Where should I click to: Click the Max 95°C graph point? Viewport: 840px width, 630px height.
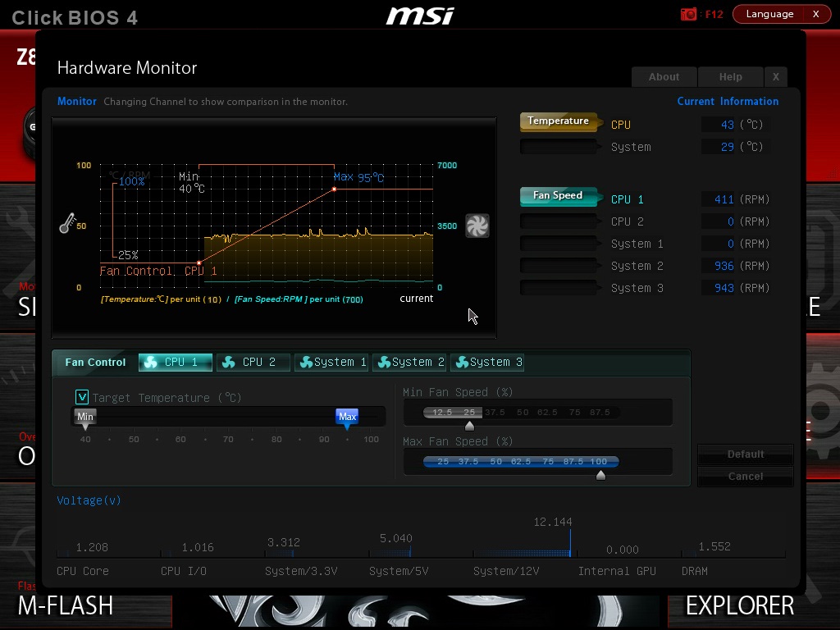[335, 189]
